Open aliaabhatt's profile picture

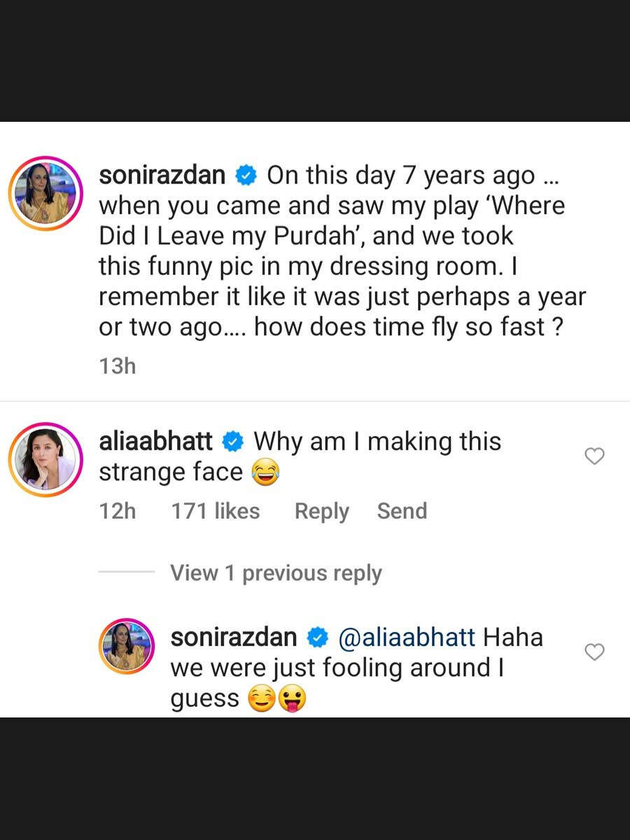point(45,460)
